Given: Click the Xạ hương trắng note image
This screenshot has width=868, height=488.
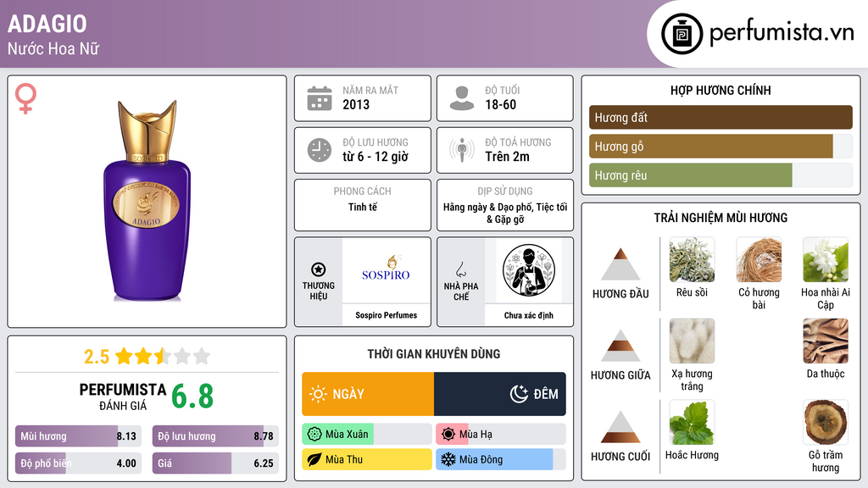Looking at the screenshot, I should tap(692, 341).
